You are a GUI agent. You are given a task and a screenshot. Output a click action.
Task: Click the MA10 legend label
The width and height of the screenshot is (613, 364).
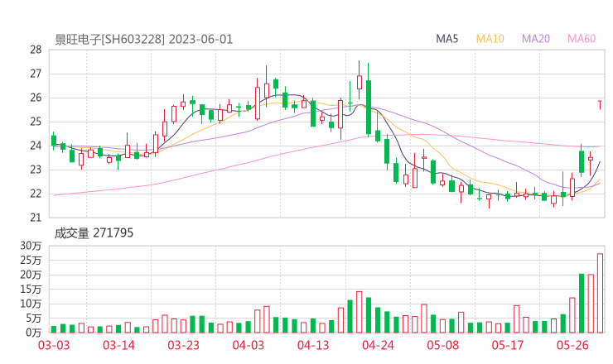click(490, 39)
